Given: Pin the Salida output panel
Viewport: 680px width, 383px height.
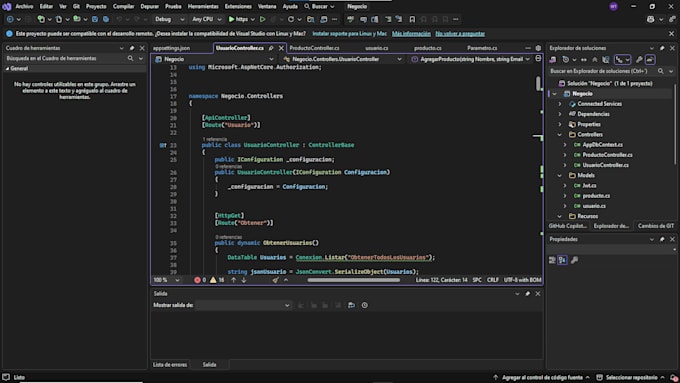Looking at the screenshot, I should point(527,294).
